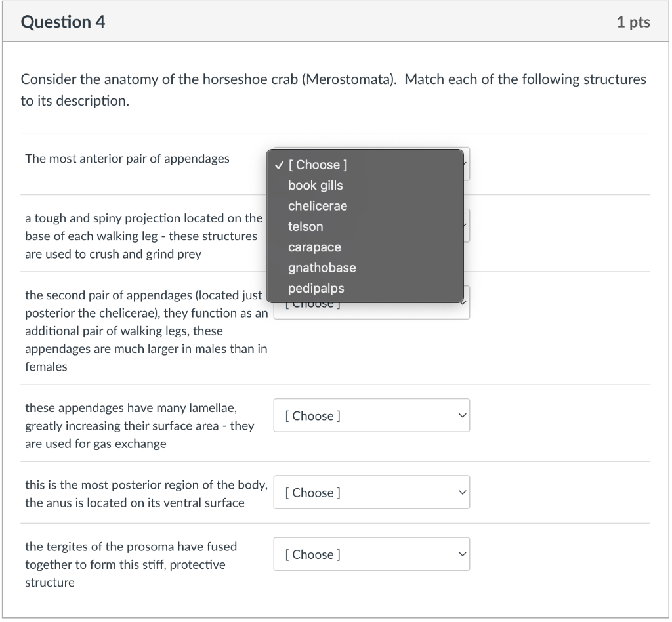
Task: Click the chevron of the second-pair-of-appendages dropdown
Action: coord(463,303)
